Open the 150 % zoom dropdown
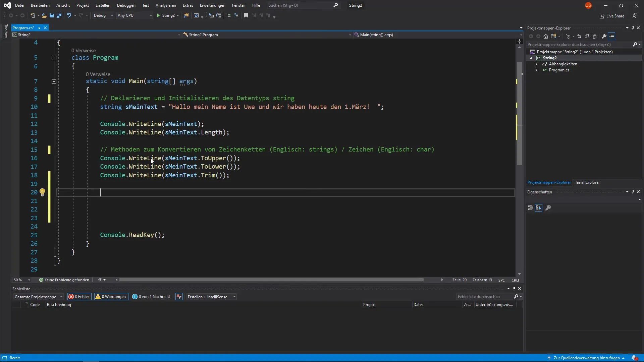This screenshot has width=644, height=362. point(21,280)
